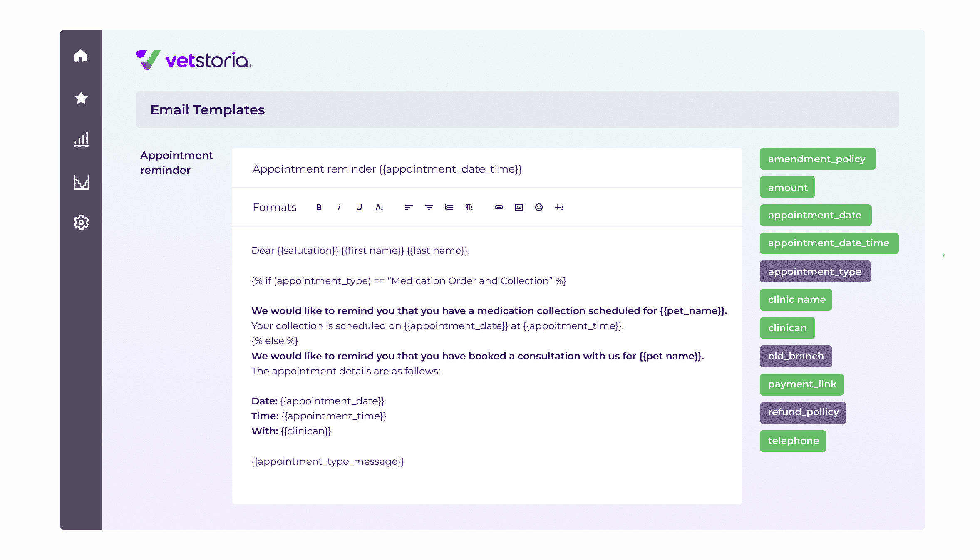Open the Formats dropdown in toolbar
Image resolution: width=980 pixels, height=560 pixels.
click(x=275, y=207)
